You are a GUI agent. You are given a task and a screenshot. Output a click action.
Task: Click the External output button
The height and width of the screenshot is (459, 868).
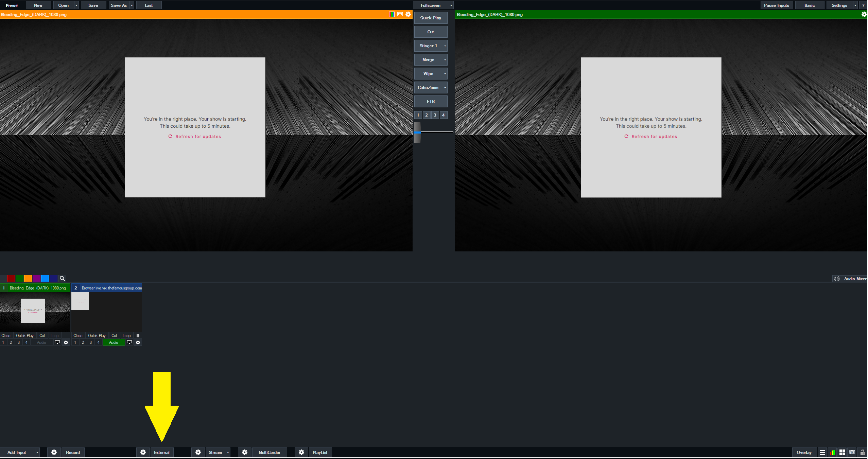[x=162, y=452]
